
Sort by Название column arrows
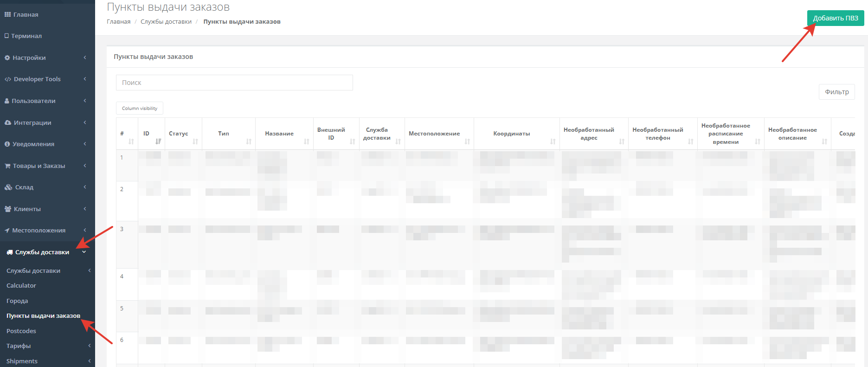(307, 142)
